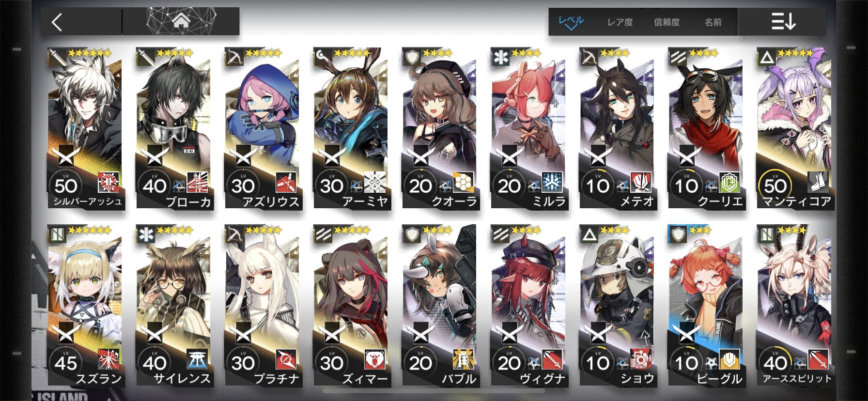Click ズィマー's bear skill icon
868x401 pixels.
pyautogui.click(x=375, y=360)
